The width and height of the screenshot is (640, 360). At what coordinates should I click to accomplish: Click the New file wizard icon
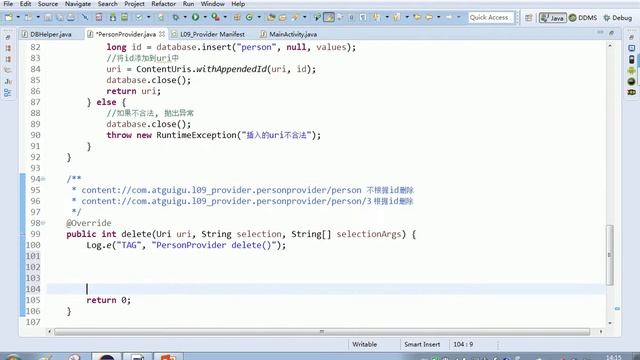(x=9, y=18)
